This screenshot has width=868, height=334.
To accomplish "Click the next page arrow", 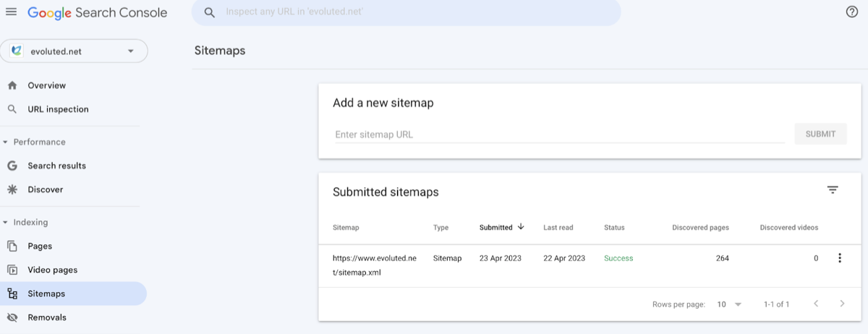I will click(842, 304).
